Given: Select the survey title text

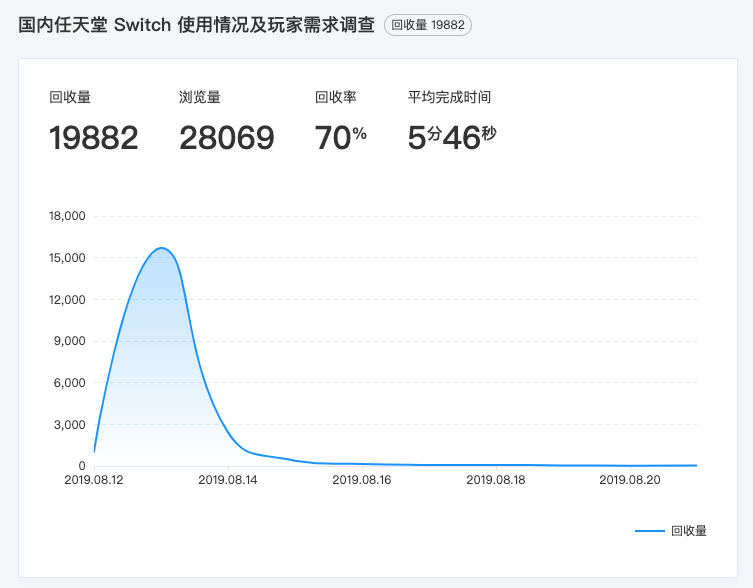Looking at the screenshot, I should (197, 25).
